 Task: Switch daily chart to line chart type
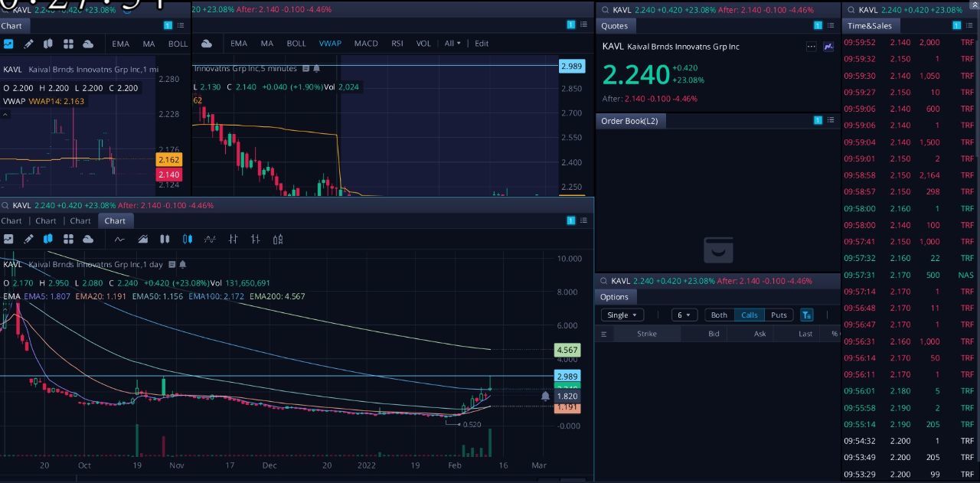point(119,239)
